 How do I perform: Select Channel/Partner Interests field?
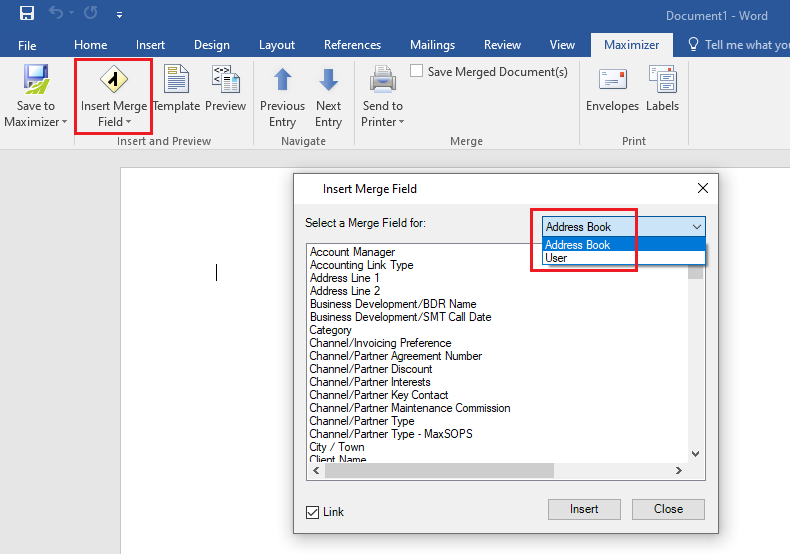370,382
